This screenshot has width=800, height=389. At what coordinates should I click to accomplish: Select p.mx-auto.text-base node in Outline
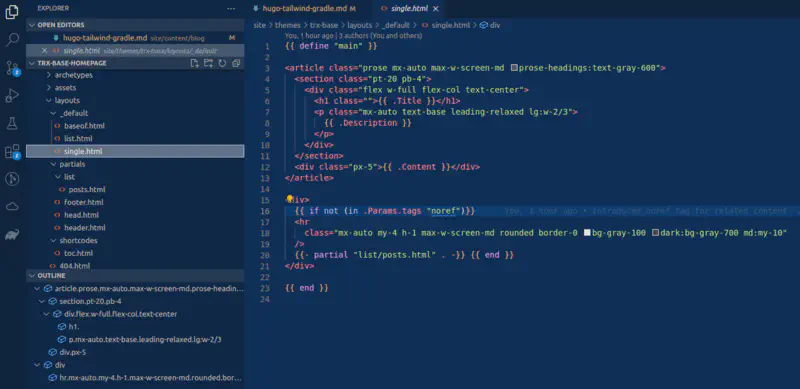(x=145, y=339)
